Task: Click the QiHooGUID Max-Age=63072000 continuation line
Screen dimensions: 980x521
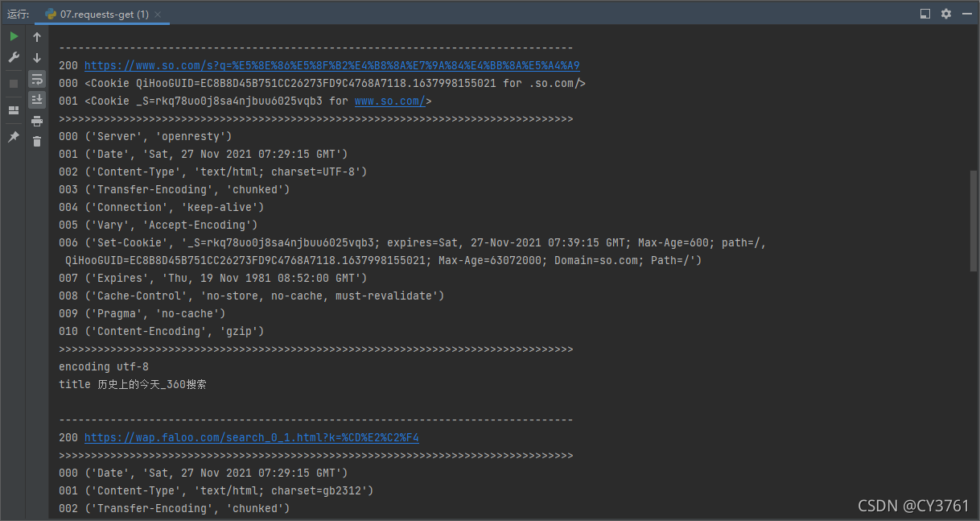Action: [x=384, y=261]
